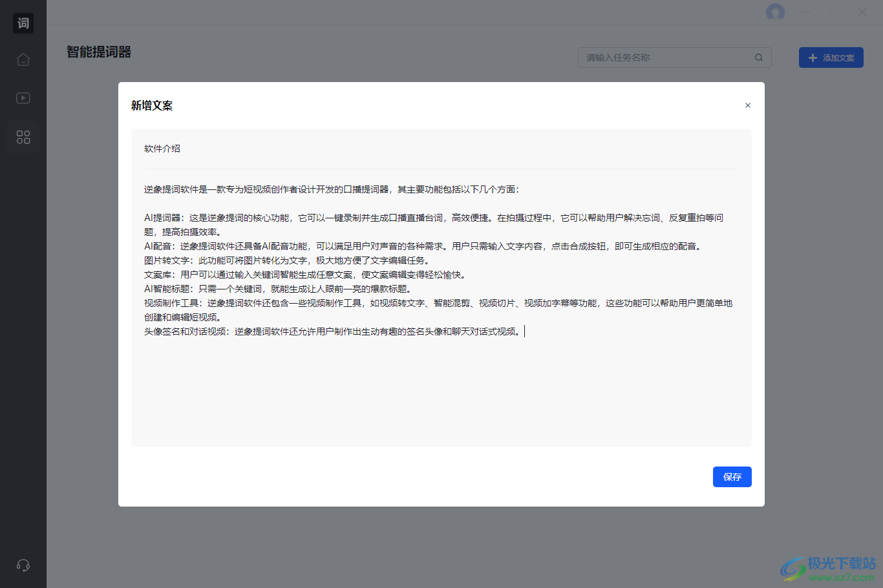Viewport: 883px width, 588px height.
Task: Click the window close button in the title bar
Action: tap(862, 12)
